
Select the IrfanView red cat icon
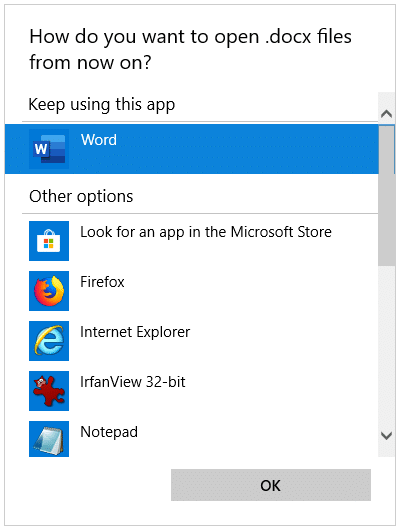[x=49, y=391]
